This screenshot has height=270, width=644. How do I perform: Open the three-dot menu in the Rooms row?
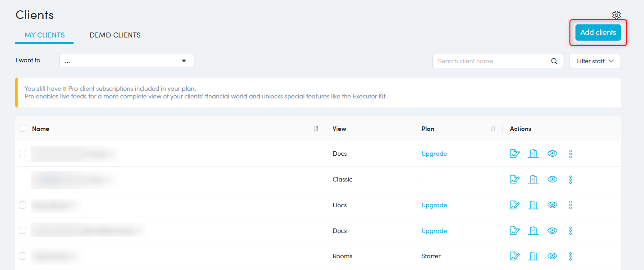[570, 256]
